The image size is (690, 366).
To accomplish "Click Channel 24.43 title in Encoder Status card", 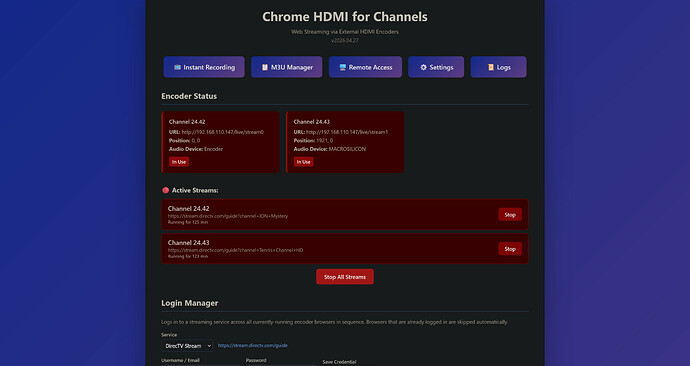I will pos(312,122).
